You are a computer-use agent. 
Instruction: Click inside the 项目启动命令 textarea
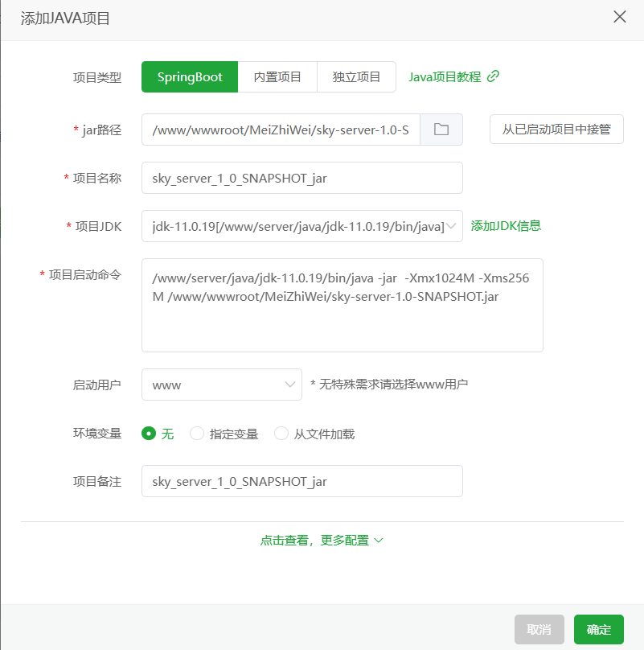(343, 305)
